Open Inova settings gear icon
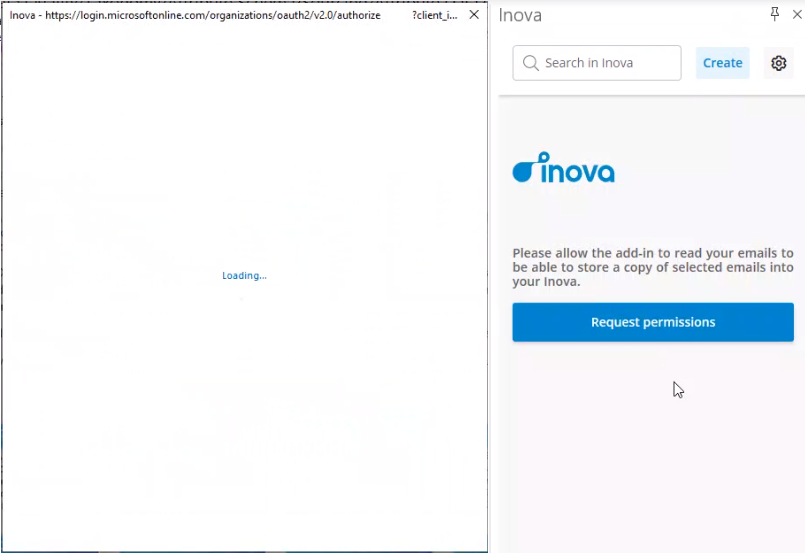Screen dimensions: 805x553 coord(778,63)
